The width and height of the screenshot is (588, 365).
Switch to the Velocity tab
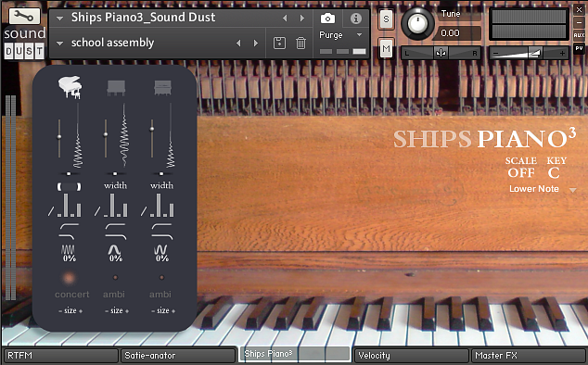click(412, 355)
